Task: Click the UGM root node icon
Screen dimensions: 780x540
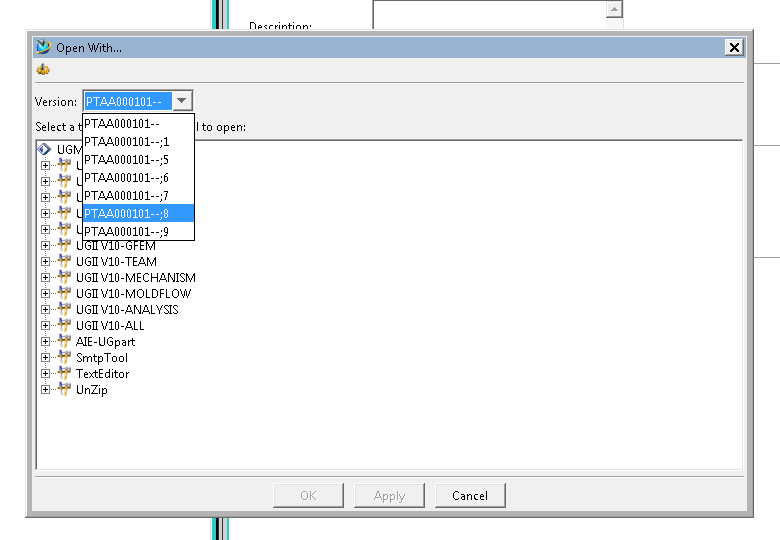Action: pos(45,149)
